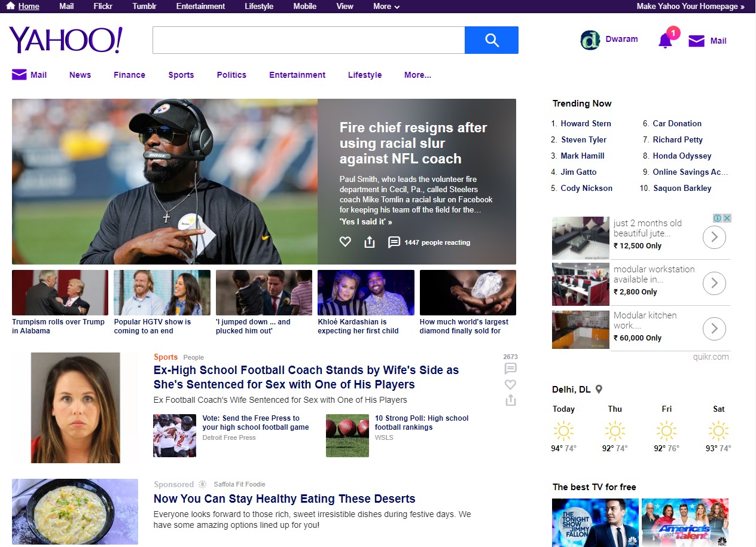Click the Mail envelope icon near the bell
Viewport: 756px width, 547px height.
696,41
